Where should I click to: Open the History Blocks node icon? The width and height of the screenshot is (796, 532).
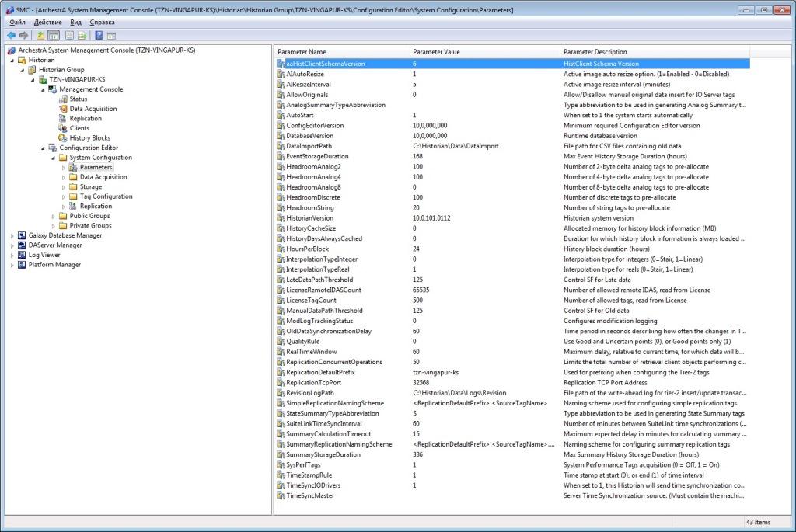pos(63,138)
